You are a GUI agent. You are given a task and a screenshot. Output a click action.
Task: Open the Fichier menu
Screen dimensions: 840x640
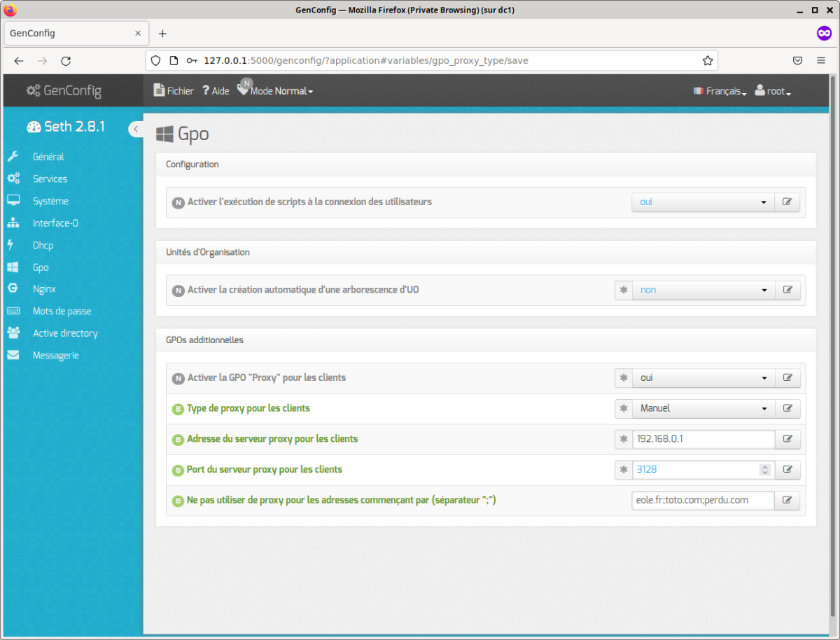(173, 91)
